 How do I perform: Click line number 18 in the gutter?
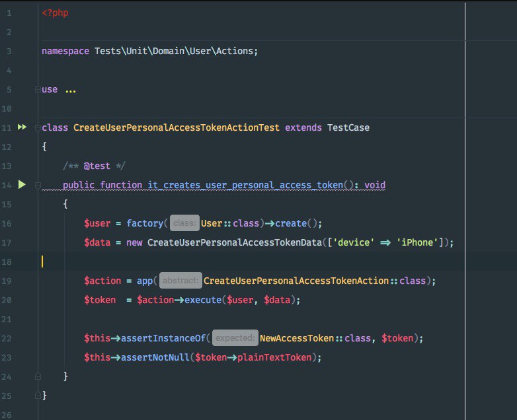pos(7,262)
